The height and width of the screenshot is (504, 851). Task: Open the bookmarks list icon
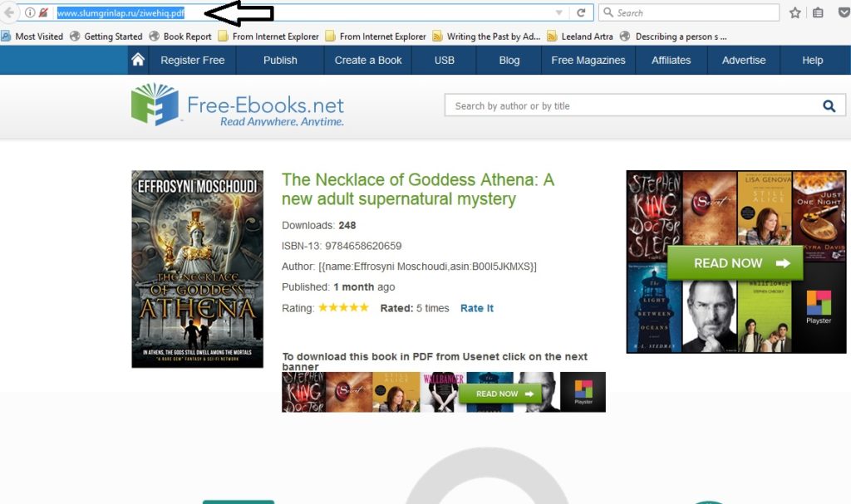[818, 12]
